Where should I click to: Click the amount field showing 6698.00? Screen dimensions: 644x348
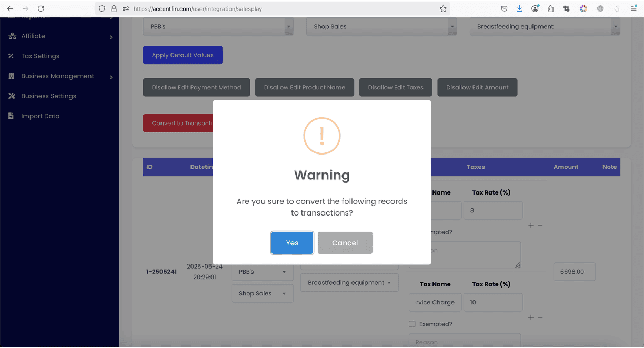click(x=574, y=272)
